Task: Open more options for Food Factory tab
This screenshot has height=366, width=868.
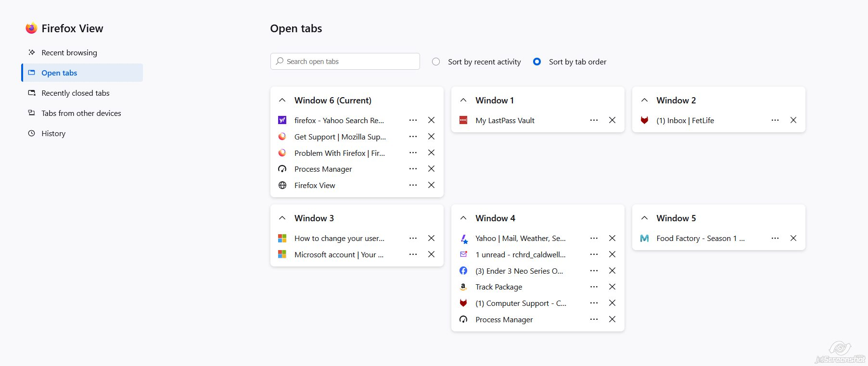Action: coord(775,238)
